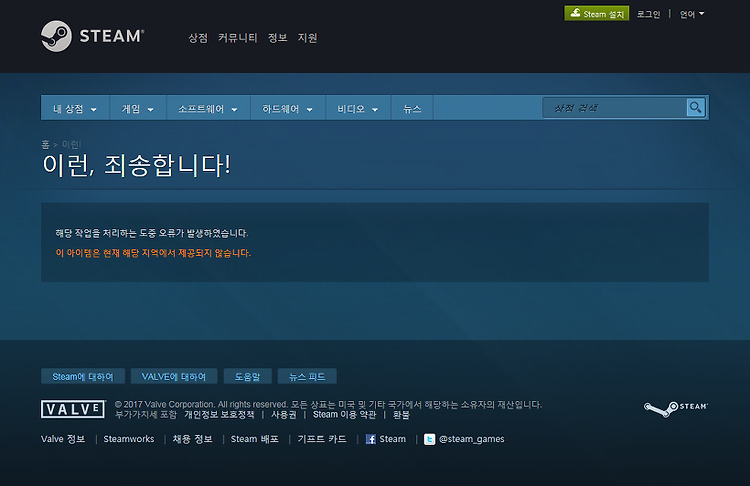
Task: Open the 커뮤니티 community menu
Action: 238,38
